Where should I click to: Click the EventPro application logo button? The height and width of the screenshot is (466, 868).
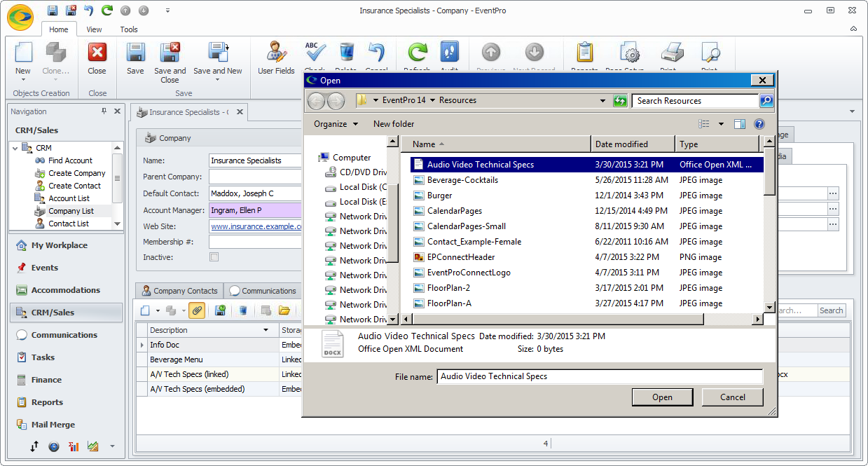pos(20,18)
